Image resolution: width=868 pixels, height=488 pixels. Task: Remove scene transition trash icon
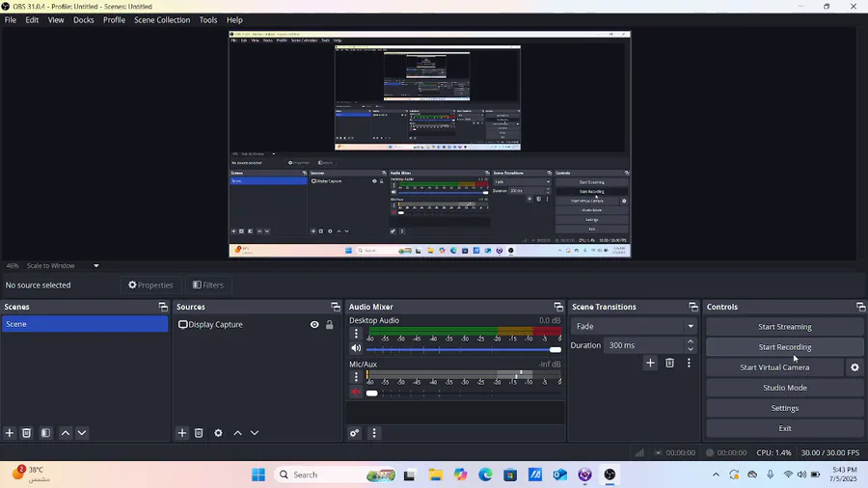point(670,363)
